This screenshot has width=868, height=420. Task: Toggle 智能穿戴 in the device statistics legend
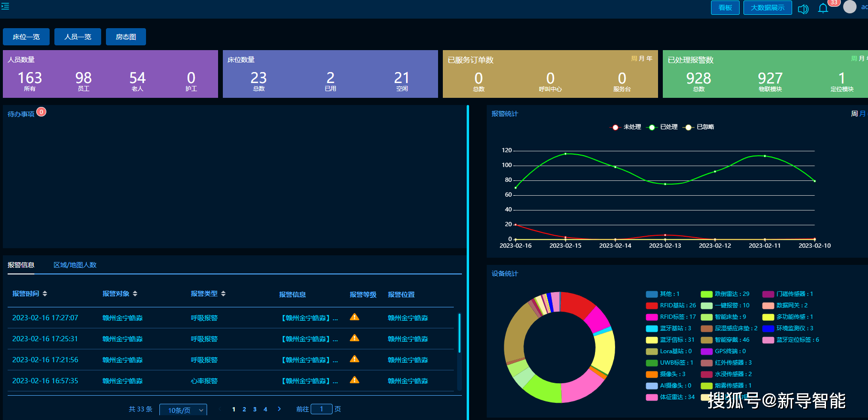click(725, 340)
